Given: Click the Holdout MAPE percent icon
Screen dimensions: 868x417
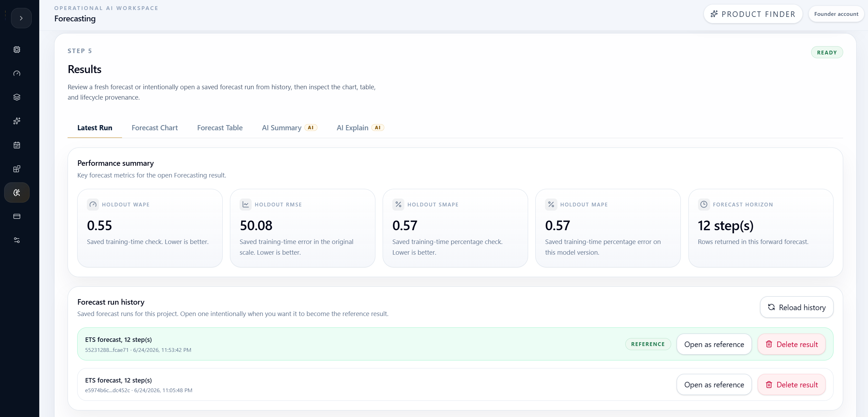Looking at the screenshot, I should point(551,204).
